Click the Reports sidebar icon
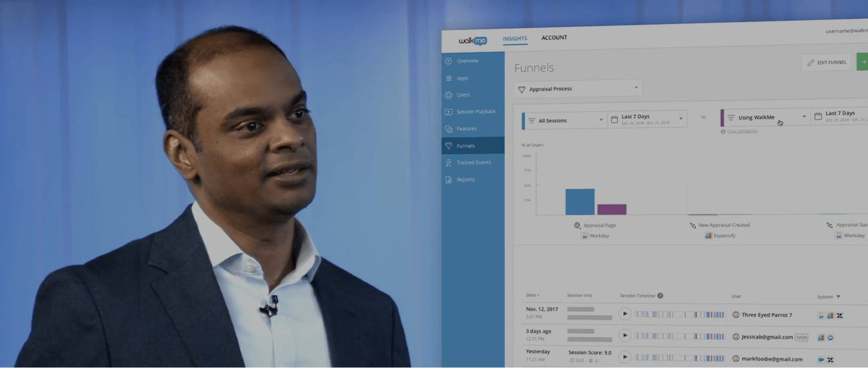The height and width of the screenshot is (368, 868). pos(448,180)
